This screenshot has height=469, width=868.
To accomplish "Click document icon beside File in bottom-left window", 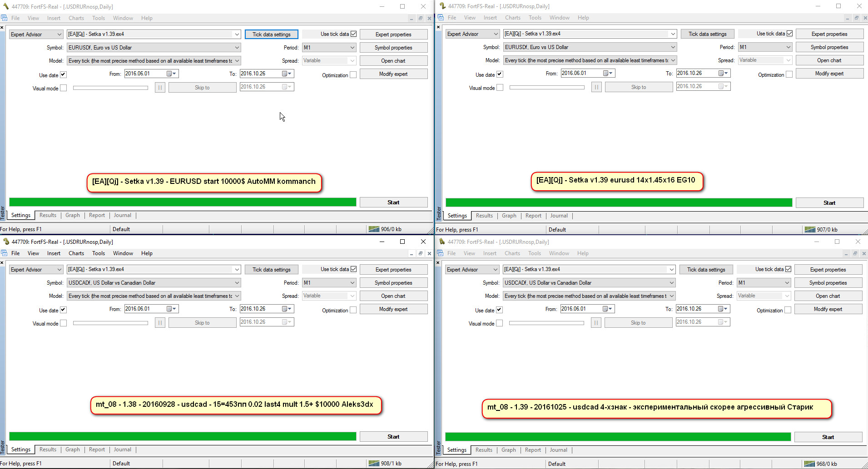I will pos(4,253).
